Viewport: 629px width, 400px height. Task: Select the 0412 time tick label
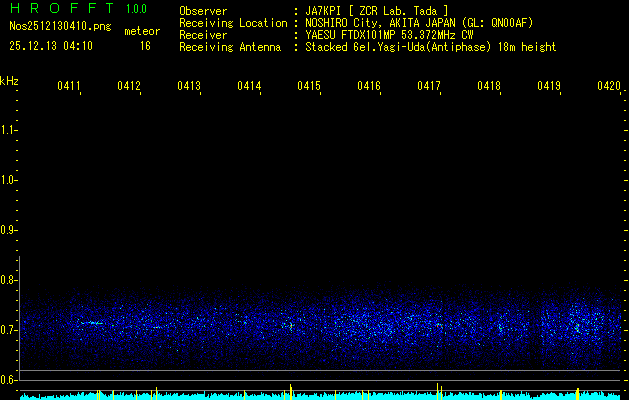129,87
